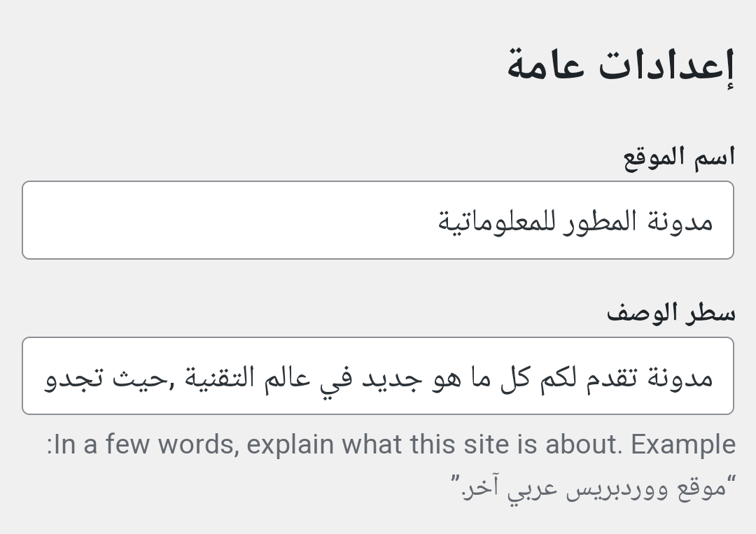The height and width of the screenshot is (534, 756).
Task: Click the word عامة in page heading
Action: (545, 67)
